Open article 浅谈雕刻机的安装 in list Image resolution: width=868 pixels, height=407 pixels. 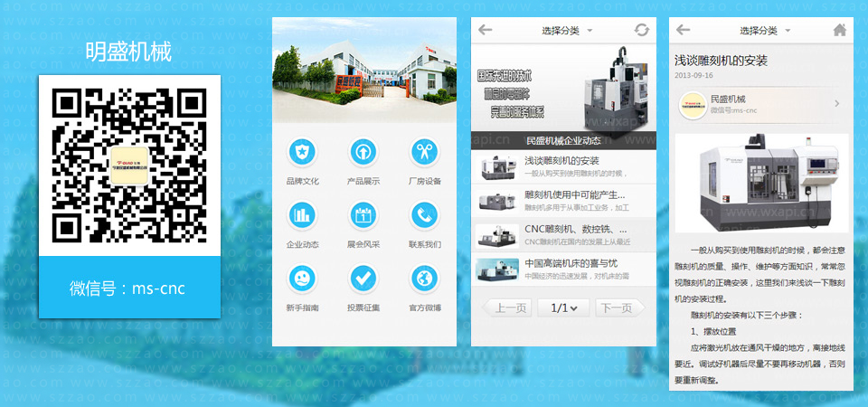(x=563, y=167)
